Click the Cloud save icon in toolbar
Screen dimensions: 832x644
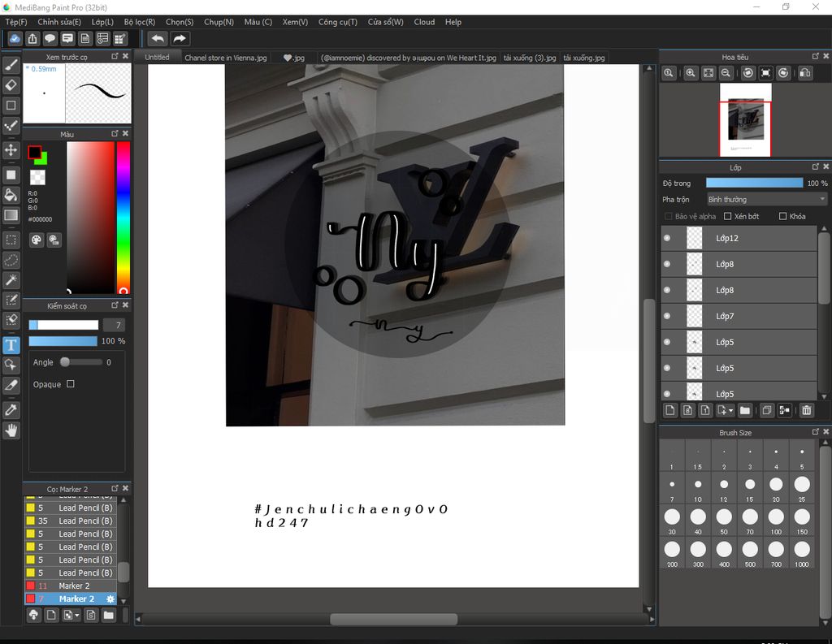pyautogui.click(x=15, y=39)
